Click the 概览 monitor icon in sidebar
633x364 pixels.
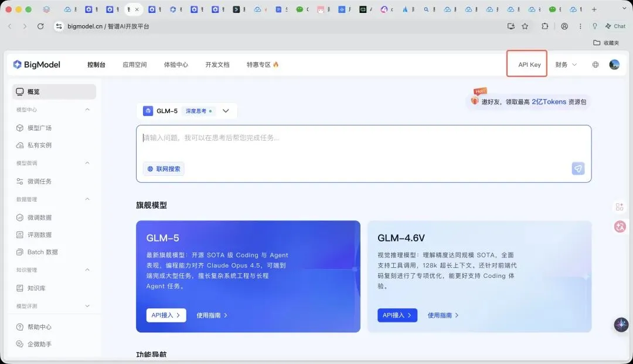click(19, 91)
